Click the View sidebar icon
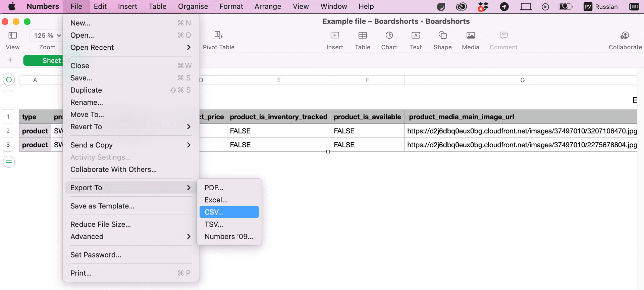Screen dimensions: 644x290 [x=13, y=35]
